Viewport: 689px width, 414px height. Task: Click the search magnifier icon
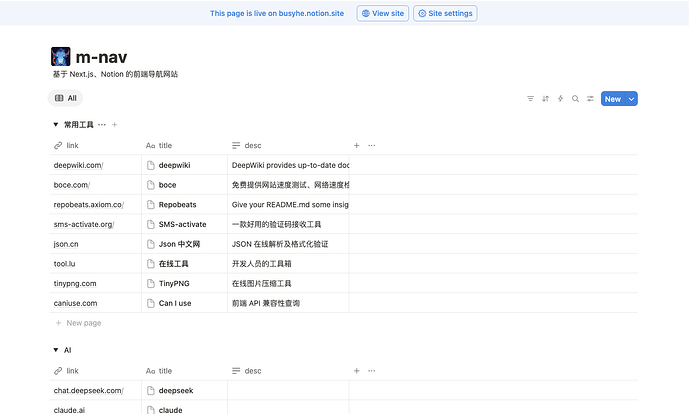click(575, 99)
